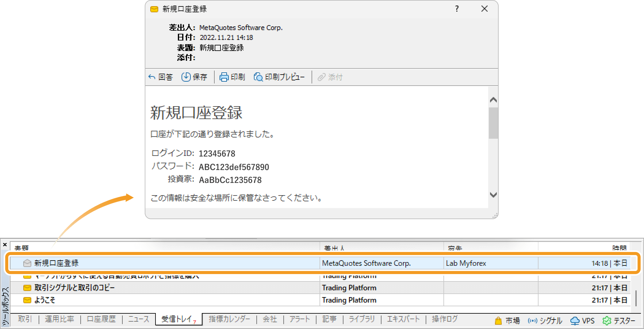Switch to the 取引 tab
Image resolution: width=644 pixels, height=329 pixels.
25,319
